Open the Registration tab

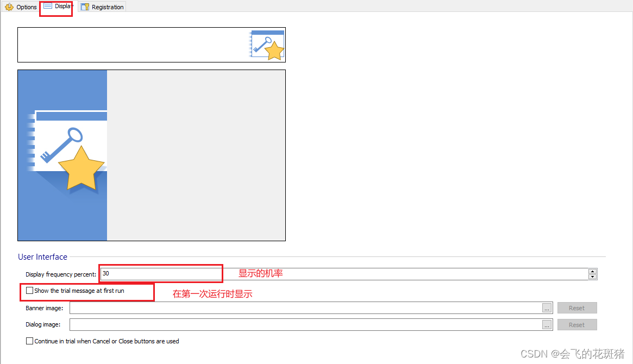[x=102, y=7]
